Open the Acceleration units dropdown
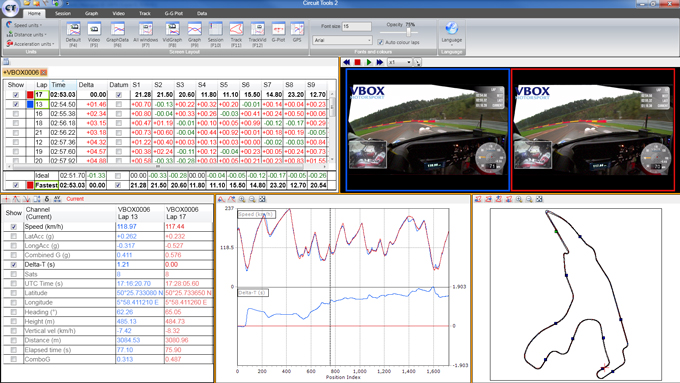This screenshot has width=680, height=383. click(30, 44)
